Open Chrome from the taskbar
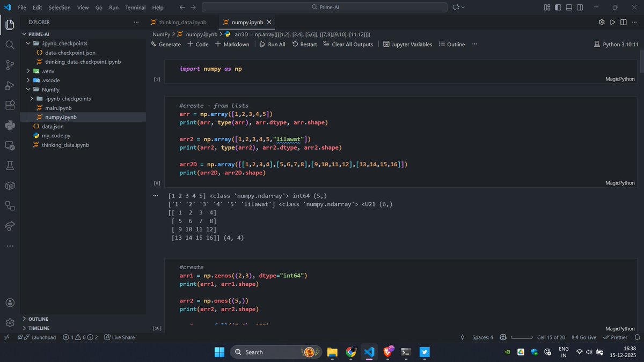 pyautogui.click(x=350, y=352)
